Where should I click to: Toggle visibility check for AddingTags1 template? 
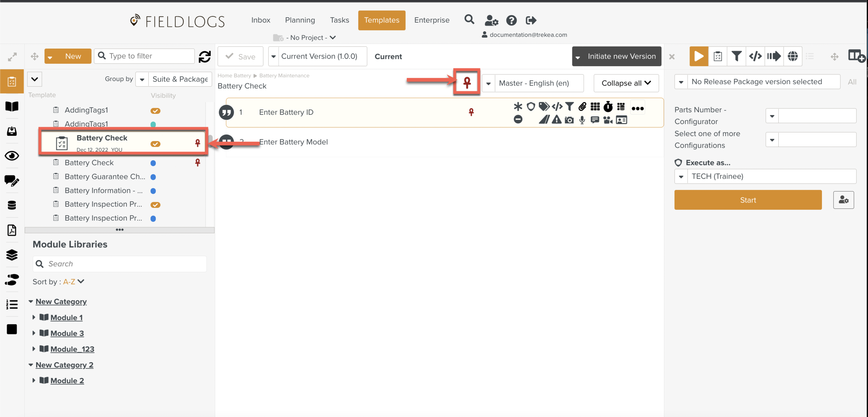click(155, 111)
